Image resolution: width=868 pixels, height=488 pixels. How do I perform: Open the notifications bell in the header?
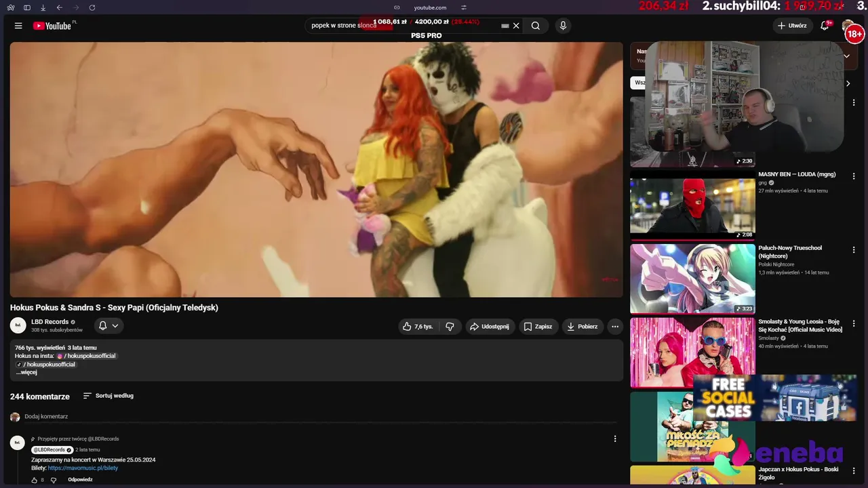pyautogui.click(x=825, y=26)
